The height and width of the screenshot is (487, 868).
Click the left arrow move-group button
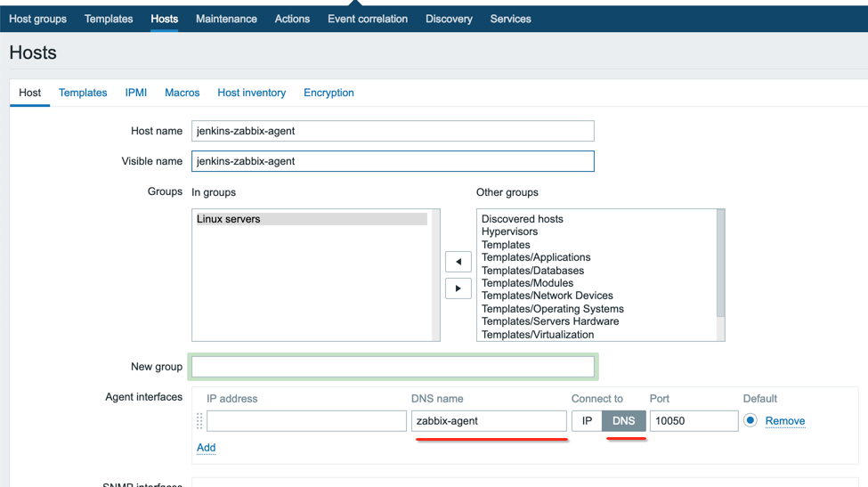click(458, 262)
